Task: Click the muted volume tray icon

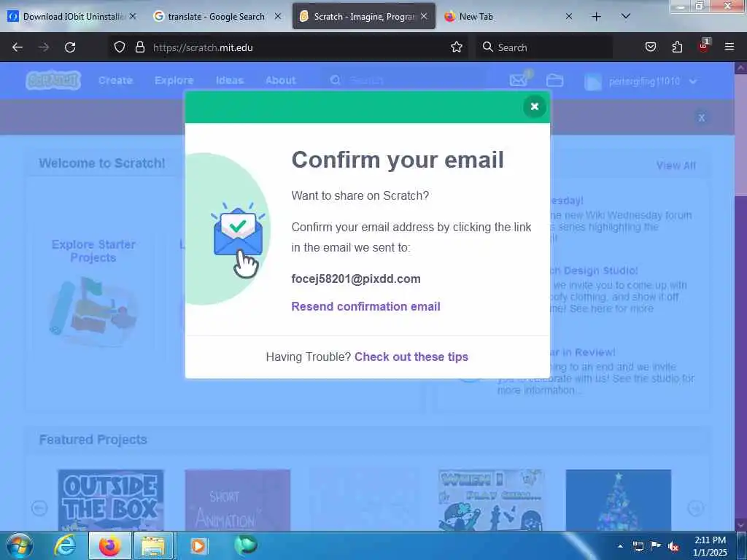Action: coord(673,547)
